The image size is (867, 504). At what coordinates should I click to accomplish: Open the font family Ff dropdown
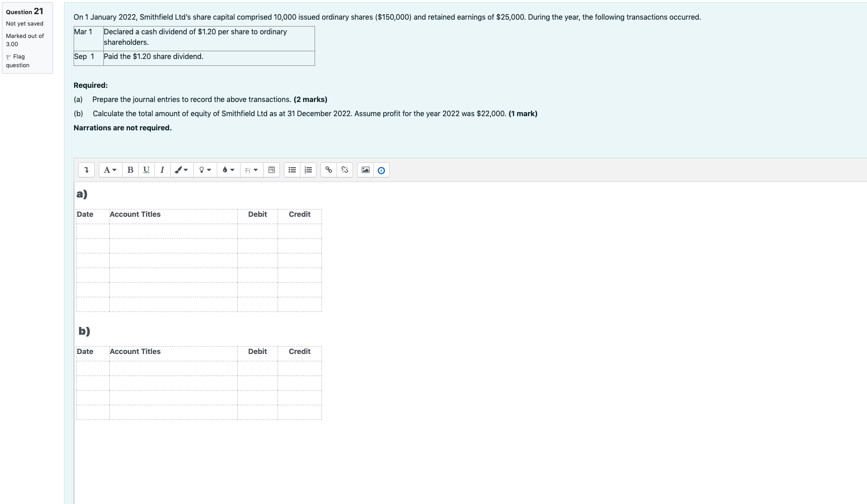click(251, 170)
